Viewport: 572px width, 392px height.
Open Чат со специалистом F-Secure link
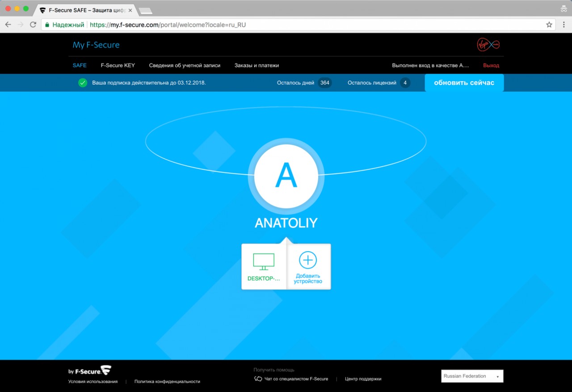click(296, 379)
